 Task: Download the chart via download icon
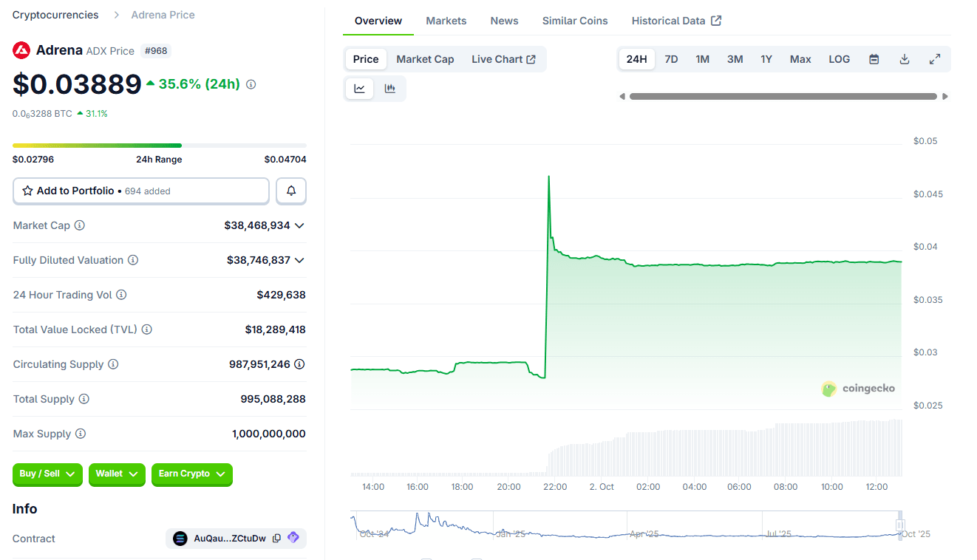[905, 58]
